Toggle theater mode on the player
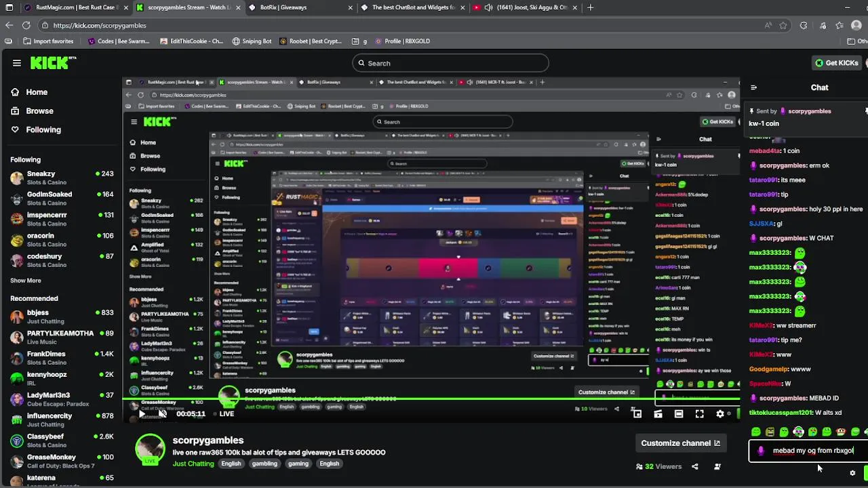Screen dimensions: 868x488 [x=679, y=413]
